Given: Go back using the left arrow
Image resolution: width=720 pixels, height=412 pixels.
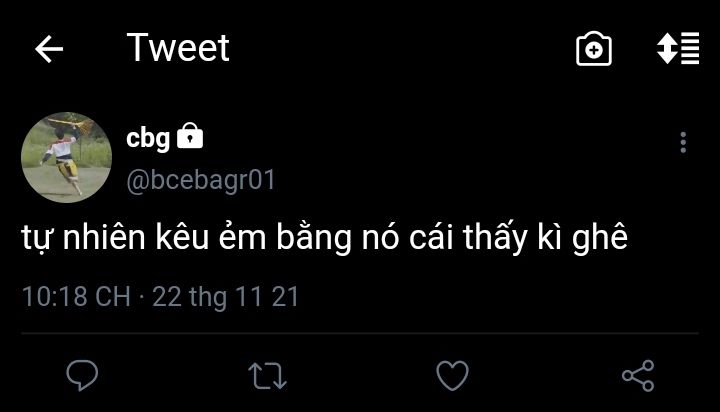Looking at the screenshot, I should click(49, 50).
